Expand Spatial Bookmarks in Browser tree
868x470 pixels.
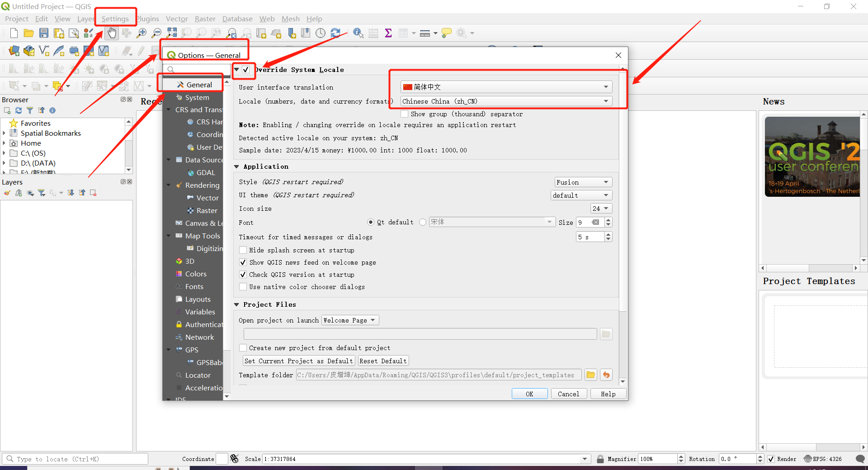click(x=4, y=133)
